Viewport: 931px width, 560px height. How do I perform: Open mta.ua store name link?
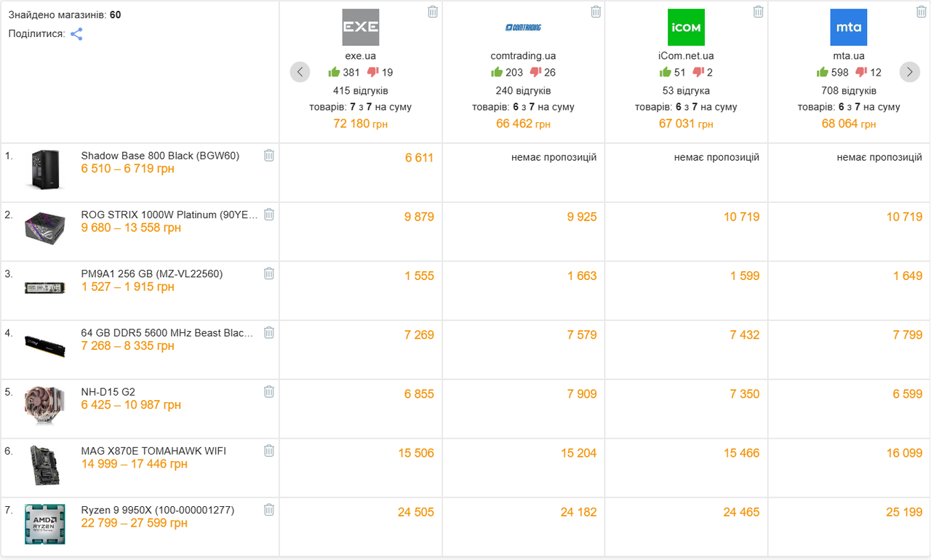[849, 56]
